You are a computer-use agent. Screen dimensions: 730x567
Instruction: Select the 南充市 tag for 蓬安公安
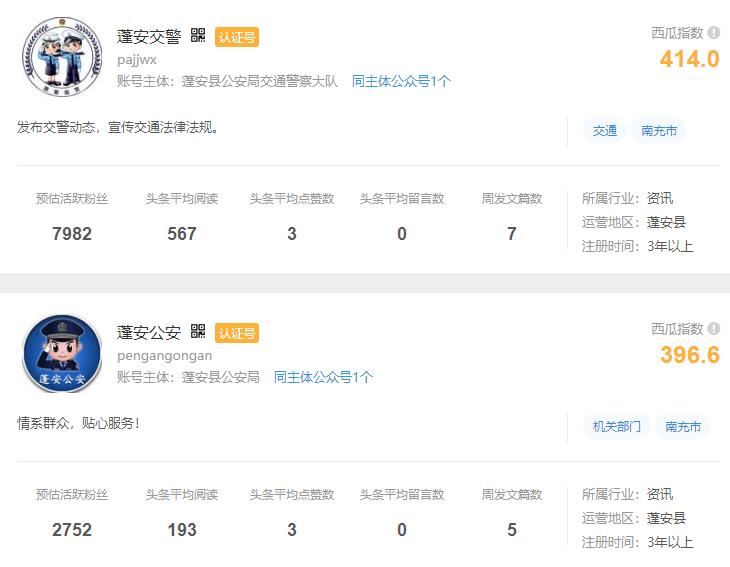(x=683, y=427)
